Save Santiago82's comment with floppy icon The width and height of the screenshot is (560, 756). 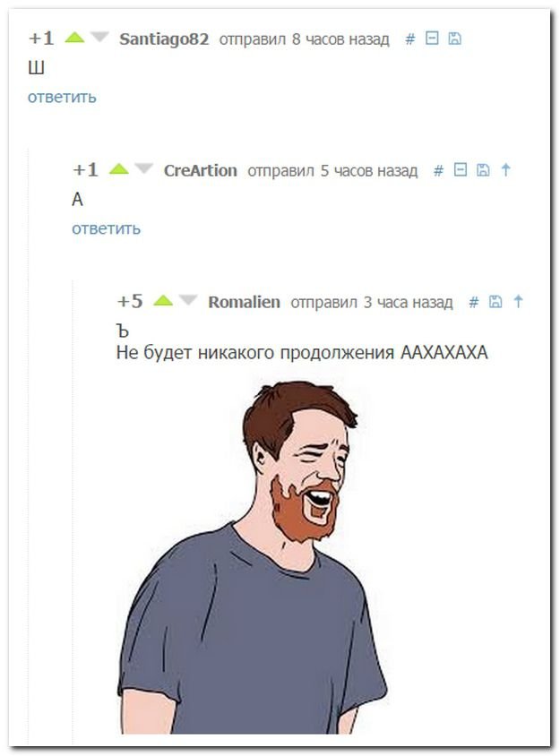click(x=454, y=39)
